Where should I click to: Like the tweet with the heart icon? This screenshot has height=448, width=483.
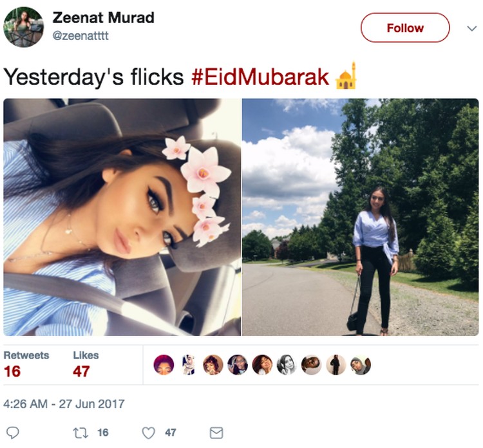tap(149, 433)
